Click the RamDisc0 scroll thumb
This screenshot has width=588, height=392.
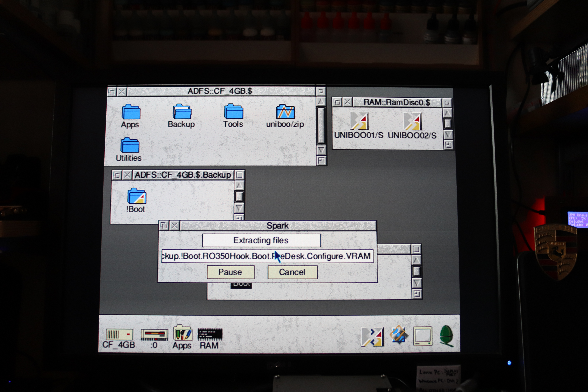(448, 124)
